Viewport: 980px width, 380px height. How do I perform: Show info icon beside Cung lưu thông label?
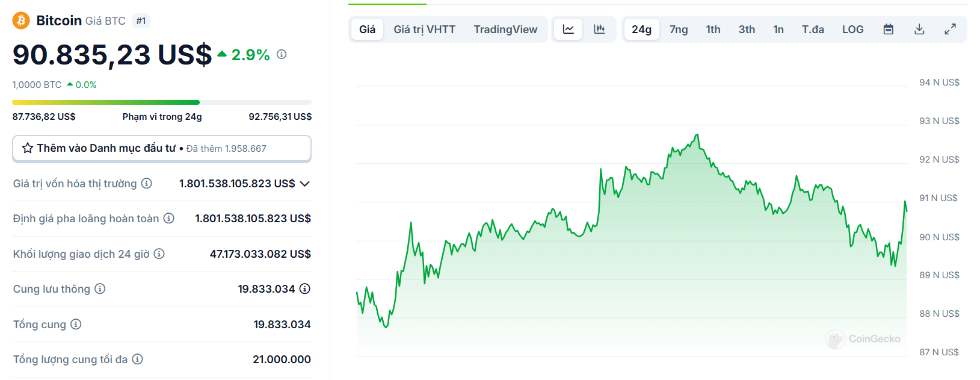click(x=100, y=288)
